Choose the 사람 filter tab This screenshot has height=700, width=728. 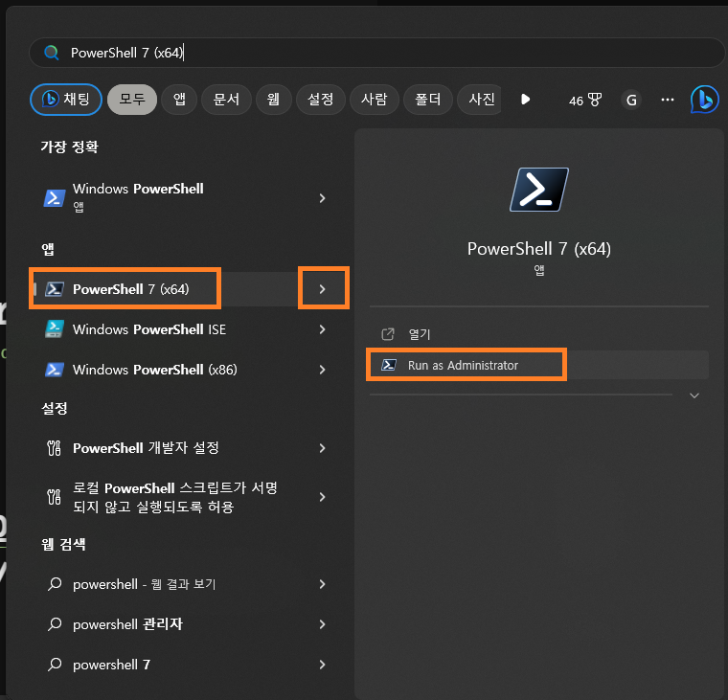(375, 100)
